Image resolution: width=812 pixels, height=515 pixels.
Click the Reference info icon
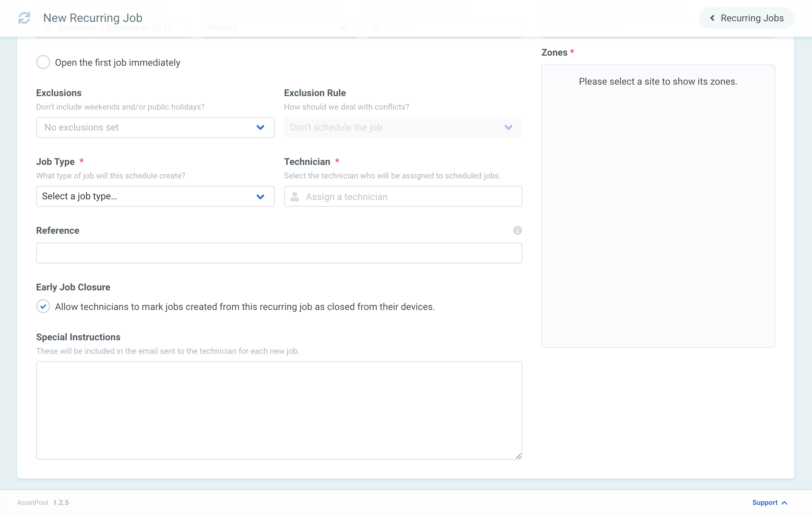(517, 230)
